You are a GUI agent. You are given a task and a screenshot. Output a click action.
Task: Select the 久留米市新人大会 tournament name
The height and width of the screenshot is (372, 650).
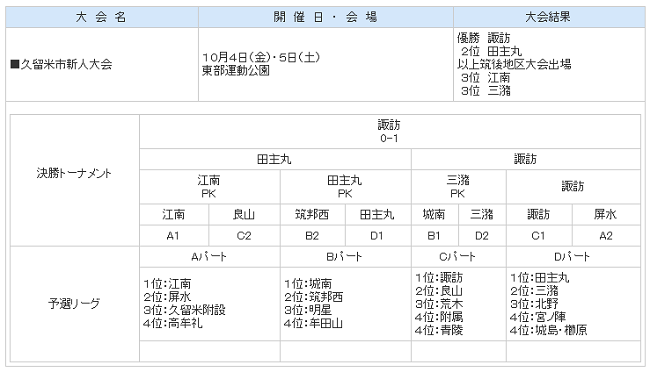61,64
